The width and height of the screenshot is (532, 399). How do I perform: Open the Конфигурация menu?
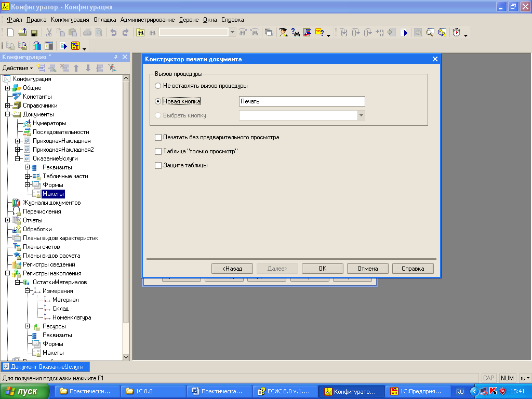click(x=70, y=20)
